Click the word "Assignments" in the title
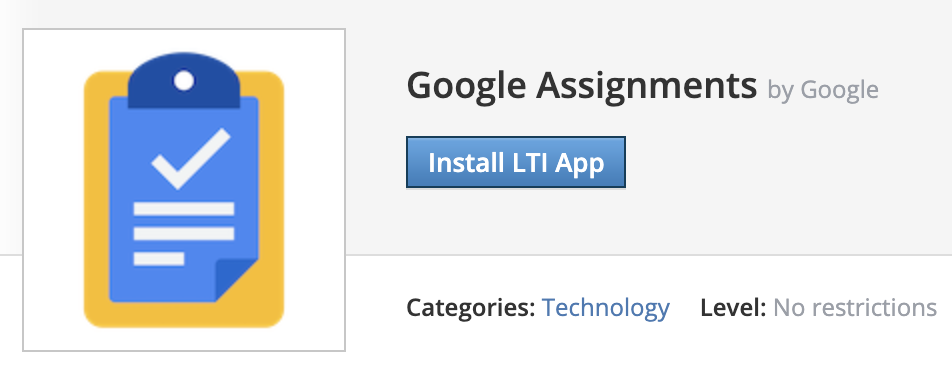The height and width of the screenshot is (372, 952). 646,86
